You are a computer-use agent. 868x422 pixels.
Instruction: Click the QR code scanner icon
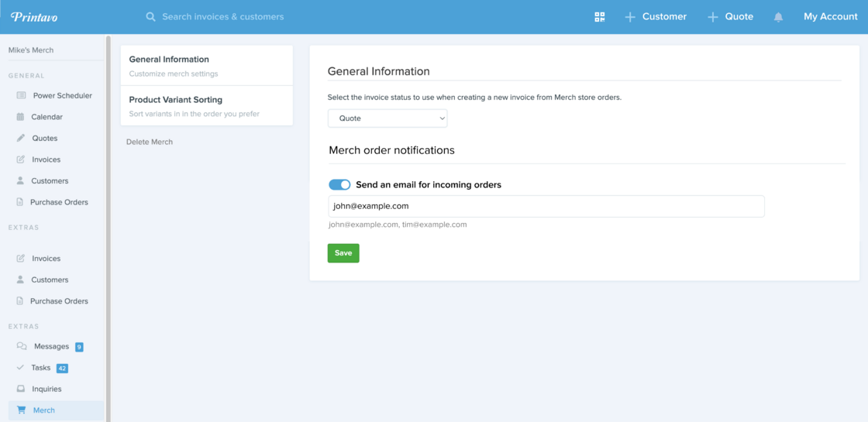pos(599,17)
